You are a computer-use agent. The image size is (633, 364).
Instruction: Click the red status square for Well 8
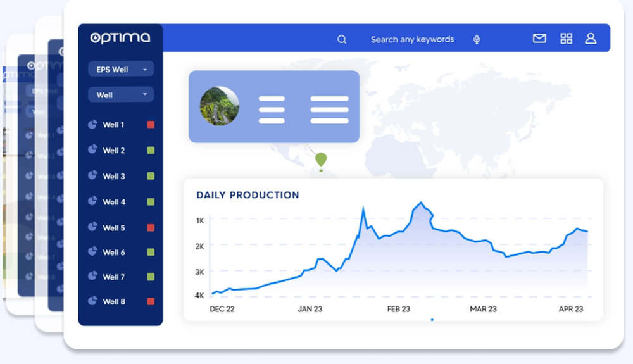point(151,301)
